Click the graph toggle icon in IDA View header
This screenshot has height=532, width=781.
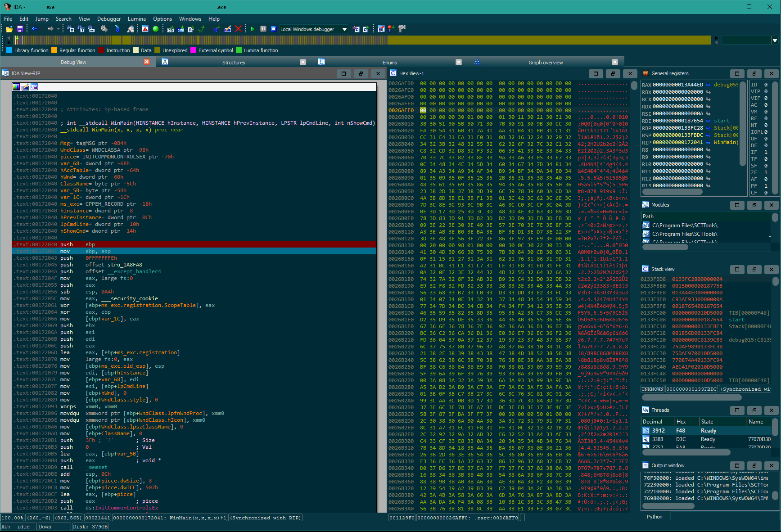click(x=34, y=87)
